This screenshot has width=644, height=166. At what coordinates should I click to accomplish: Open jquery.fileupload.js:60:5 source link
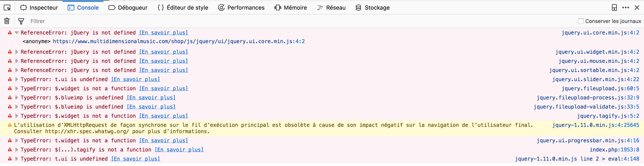[x=600, y=88]
